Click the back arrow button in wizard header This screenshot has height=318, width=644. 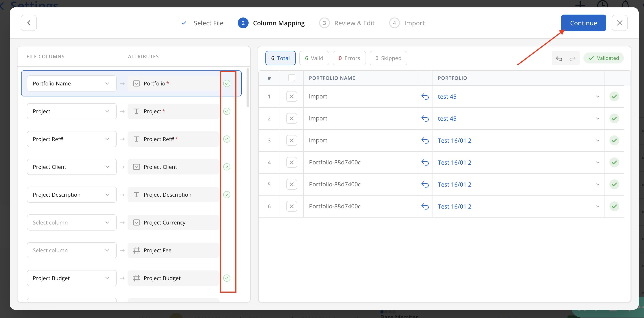[x=29, y=23]
